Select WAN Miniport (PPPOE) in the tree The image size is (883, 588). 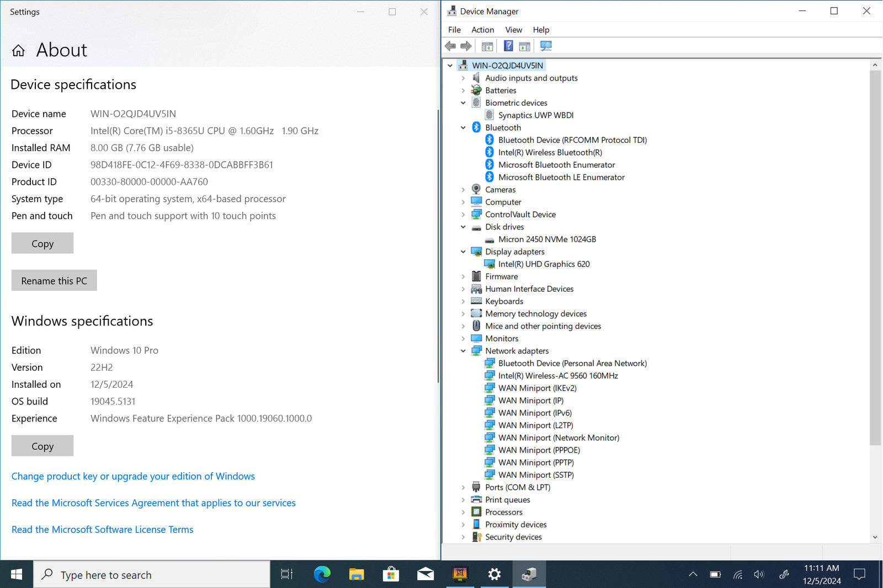pos(539,450)
